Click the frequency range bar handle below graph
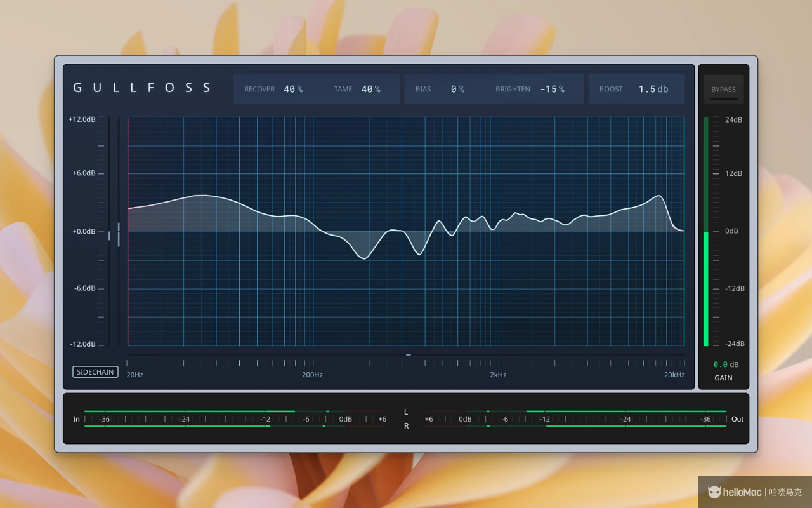This screenshot has height=508, width=812. pos(409,354)
